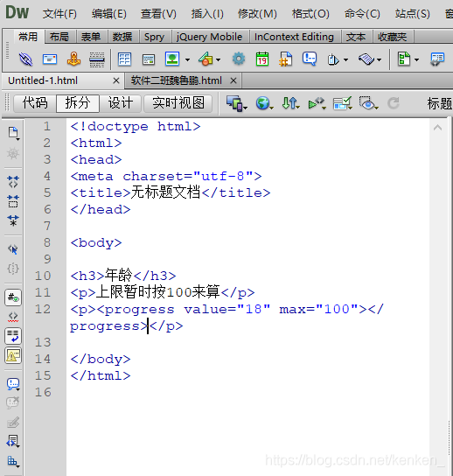This screenshot has height=476, width=453.
Task: Switch to 拆分 view
Action: coord(78,103)
